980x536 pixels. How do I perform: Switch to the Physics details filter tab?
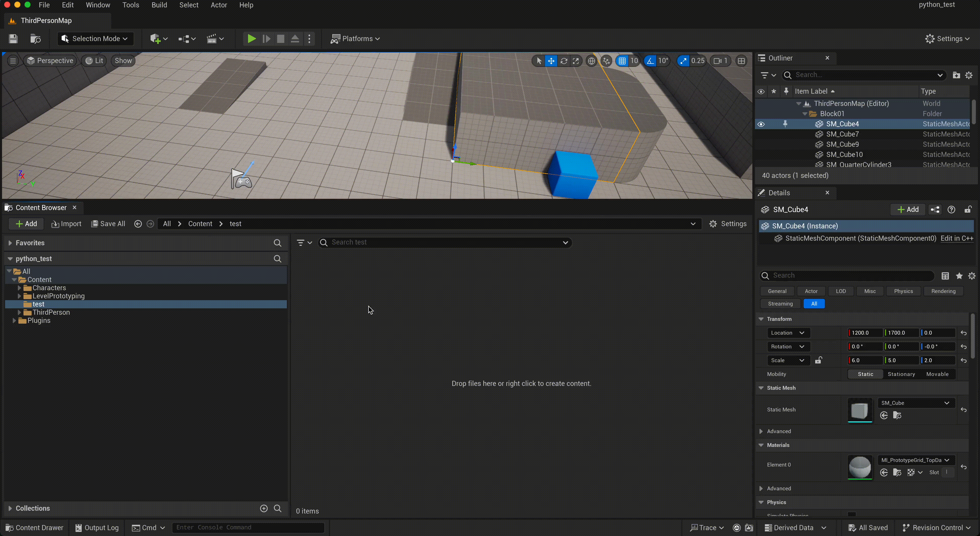[903, 291]
